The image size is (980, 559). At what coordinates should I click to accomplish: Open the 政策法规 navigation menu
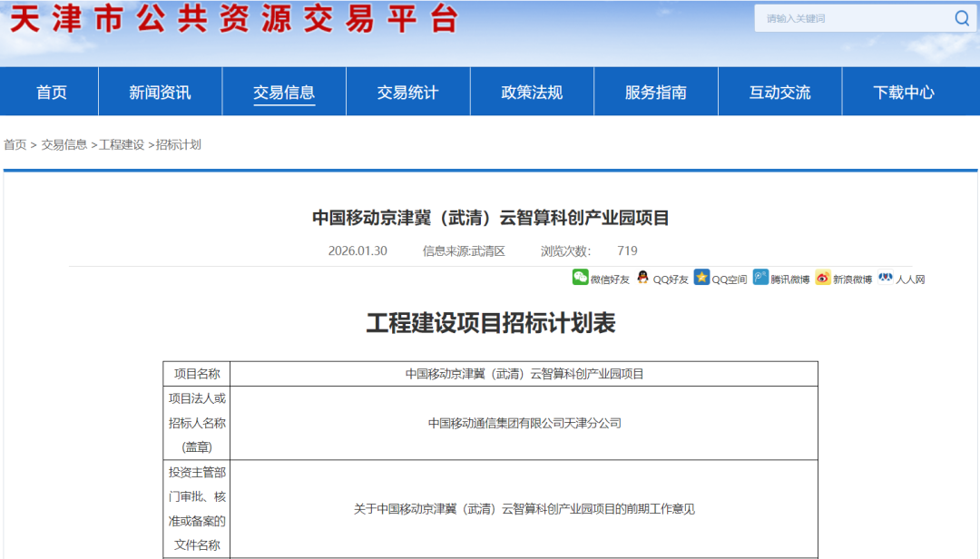pyautogui.click(x=532, y=92)
